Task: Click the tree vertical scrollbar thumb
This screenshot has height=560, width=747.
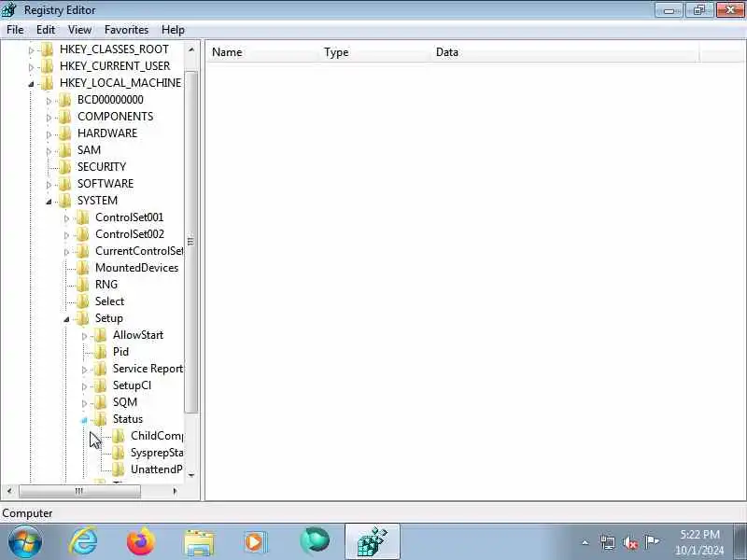Action: 191,242
